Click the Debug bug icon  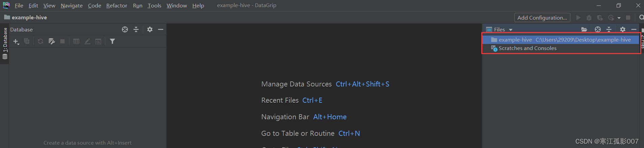589,18
